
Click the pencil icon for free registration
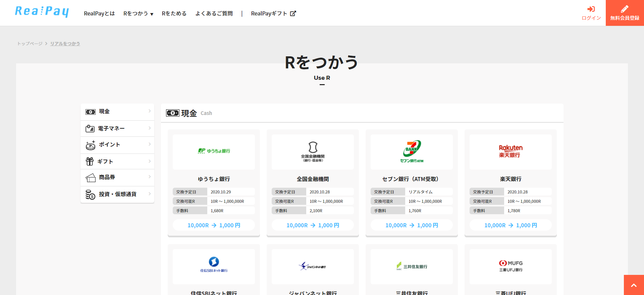point(625,9)
